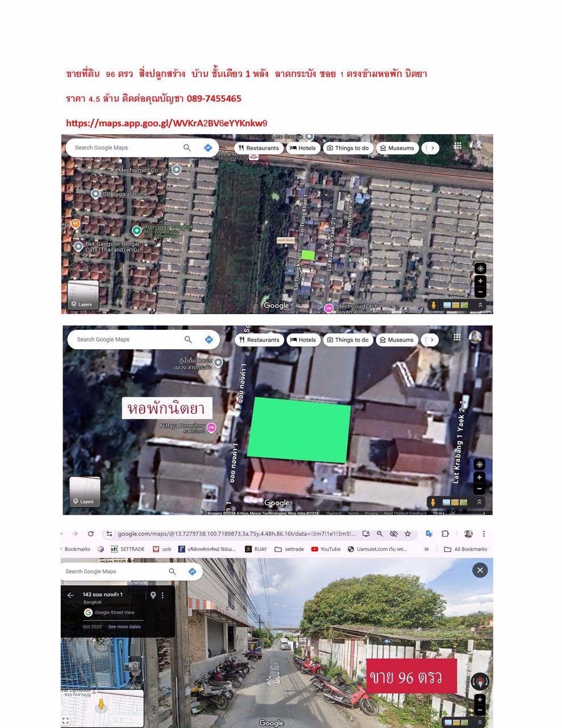Image resolution: width=562 pixels, height=728 pixels.
Task: Show more category chips on middle map
Action: click(x=432, y=340)
